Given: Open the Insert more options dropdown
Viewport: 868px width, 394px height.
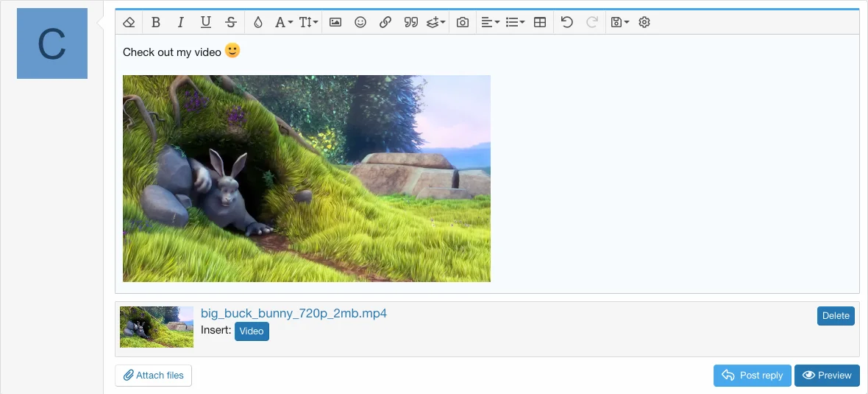Looking at the screenshot, I should [x=435, y=22].
